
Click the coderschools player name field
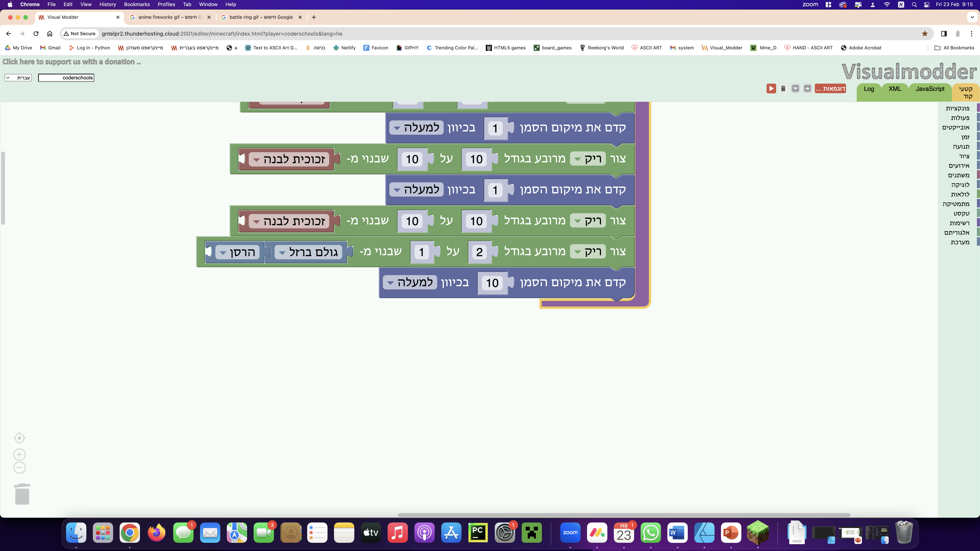66,77
